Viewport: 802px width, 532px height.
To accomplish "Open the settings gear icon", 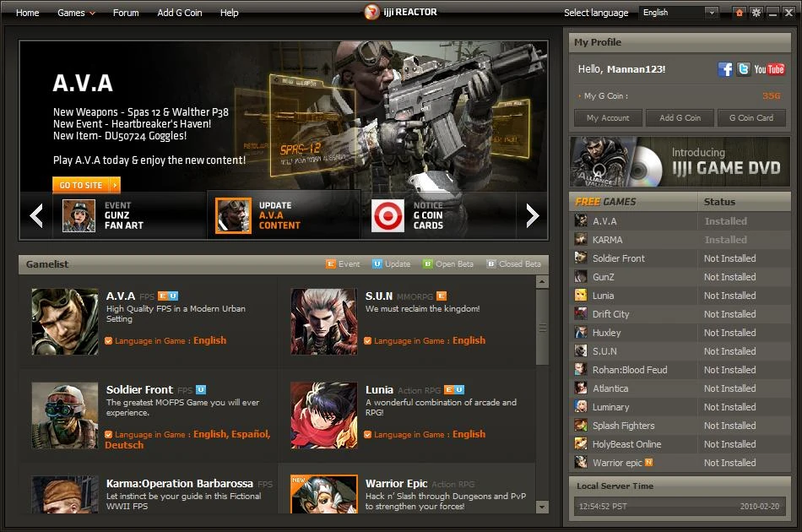I will (756, 13).
